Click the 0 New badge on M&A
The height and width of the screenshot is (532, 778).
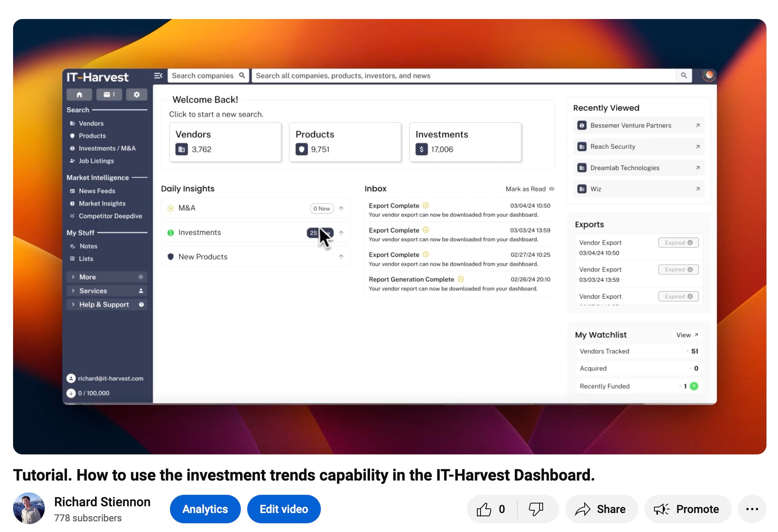(x=322, y=209)
